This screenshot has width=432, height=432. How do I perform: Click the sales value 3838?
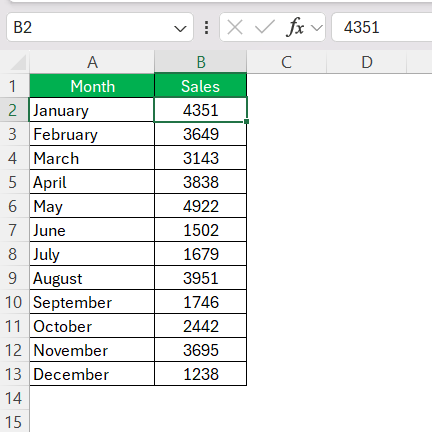point(201,182)
